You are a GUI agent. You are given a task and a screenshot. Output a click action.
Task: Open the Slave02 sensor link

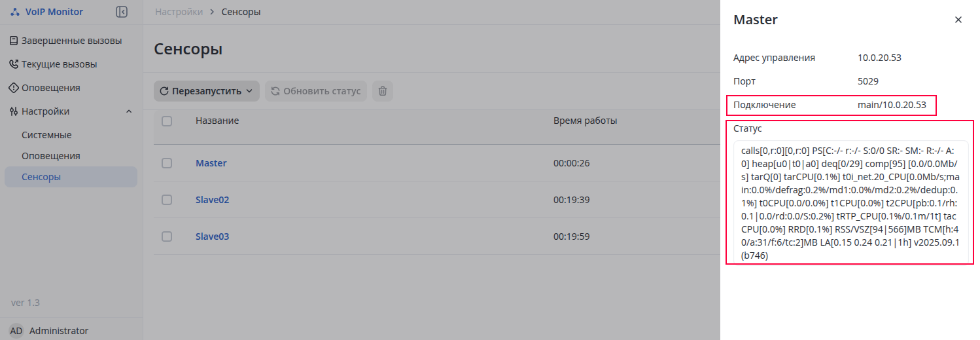pyautogui.click(x=212, y=200)
